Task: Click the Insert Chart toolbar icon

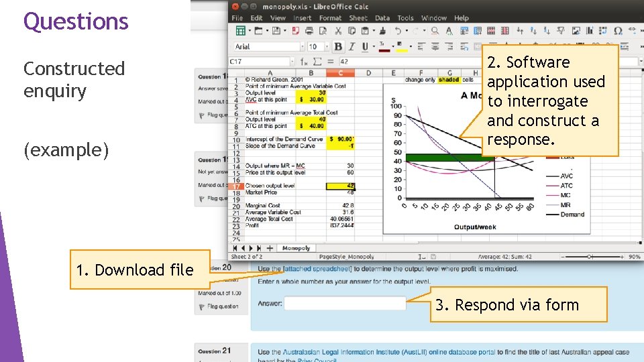Action: tap(590, 31)
